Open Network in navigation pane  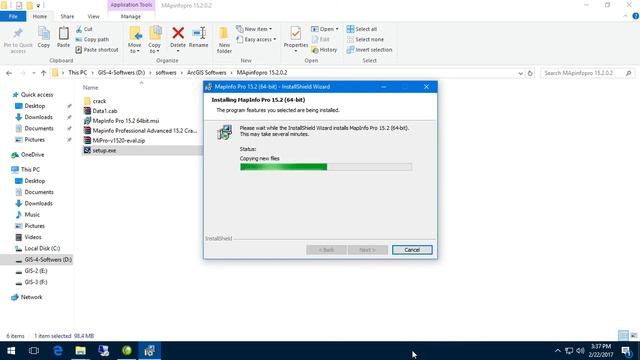(x=31, y=297)
